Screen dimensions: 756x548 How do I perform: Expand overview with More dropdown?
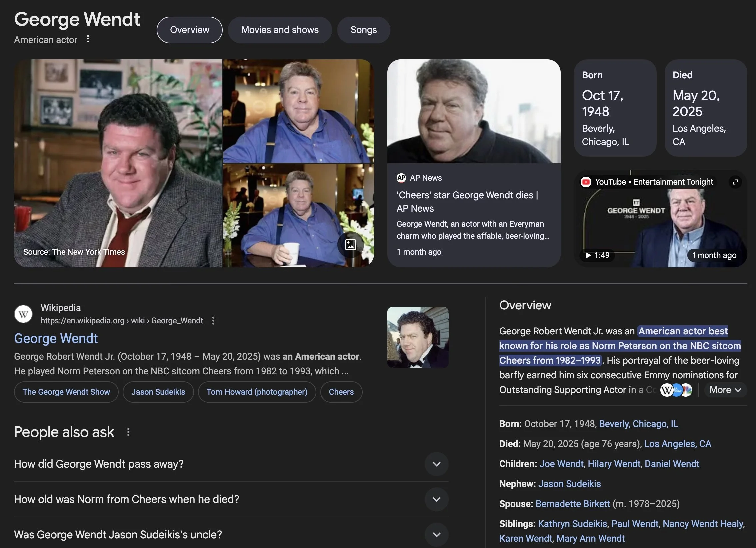pos(725,390)
